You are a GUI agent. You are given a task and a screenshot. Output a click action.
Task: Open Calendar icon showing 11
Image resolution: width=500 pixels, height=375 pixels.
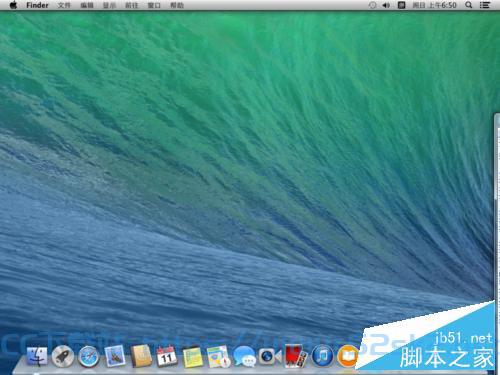click(167, 357)
